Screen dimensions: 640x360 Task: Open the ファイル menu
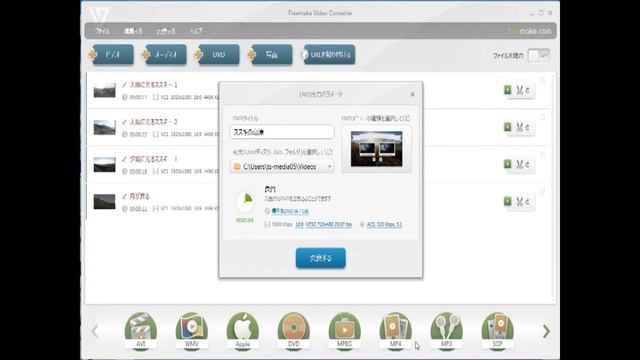[x=102, y=31]
